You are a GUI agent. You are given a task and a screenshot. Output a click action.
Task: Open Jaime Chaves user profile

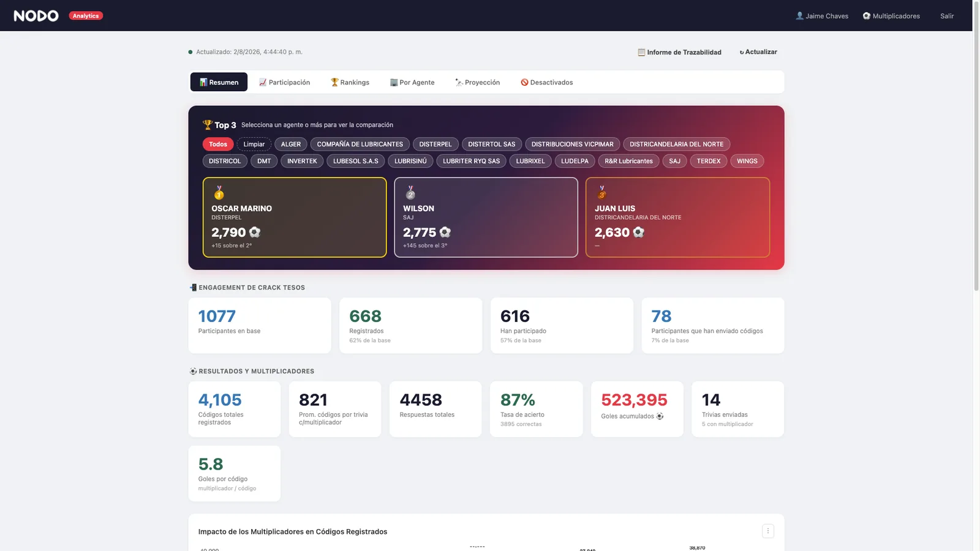[x=822, y=16]
